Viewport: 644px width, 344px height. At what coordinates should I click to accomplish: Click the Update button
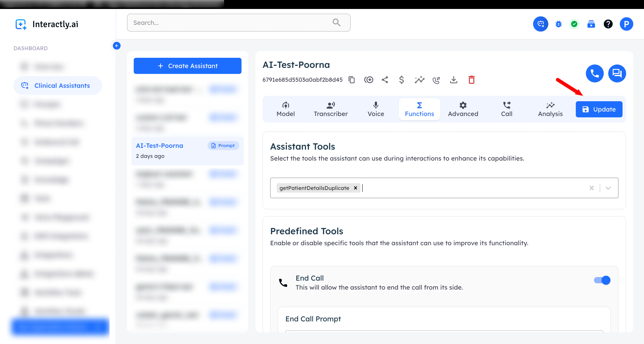pyautogui.click(x=599, y=109)
